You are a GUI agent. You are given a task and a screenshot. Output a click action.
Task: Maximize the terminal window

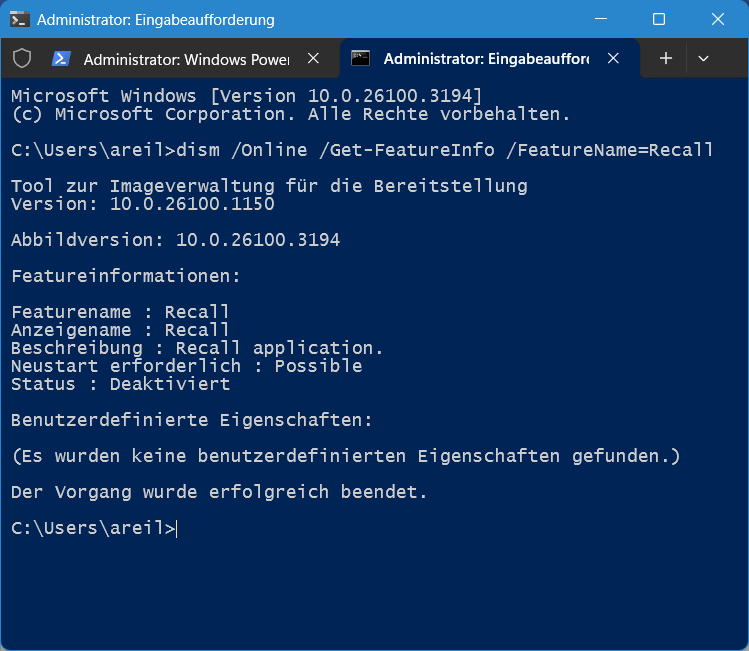(x=659, y=19)
